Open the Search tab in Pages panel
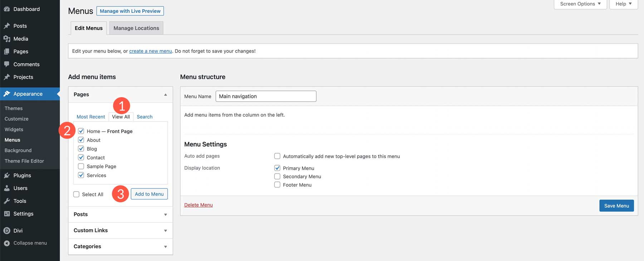 click(145, 117)
